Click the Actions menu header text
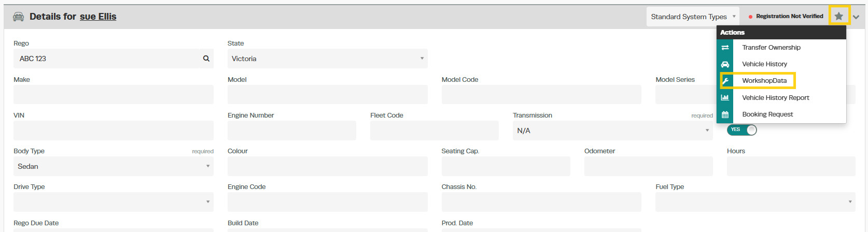Screen dimensions: 868x232 coord(732,32)
